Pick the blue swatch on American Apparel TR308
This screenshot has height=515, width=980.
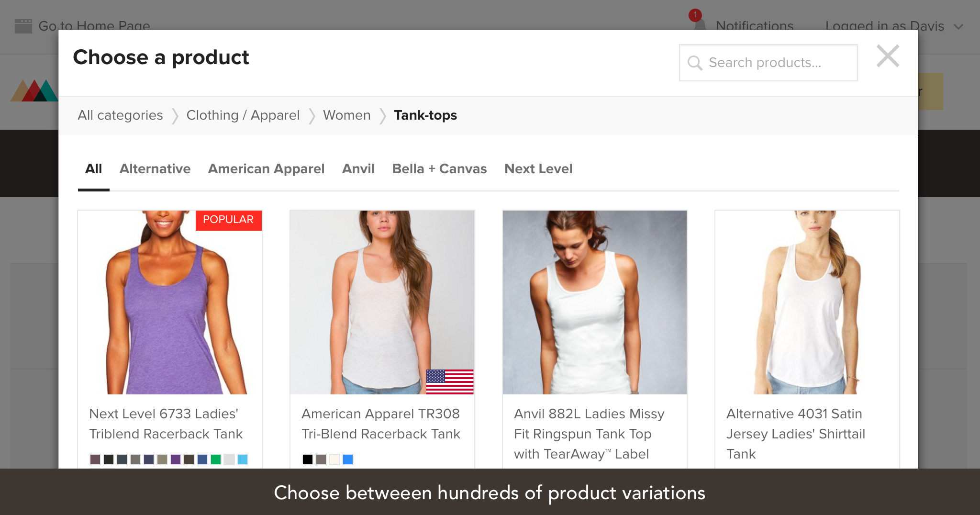point(348,459)
